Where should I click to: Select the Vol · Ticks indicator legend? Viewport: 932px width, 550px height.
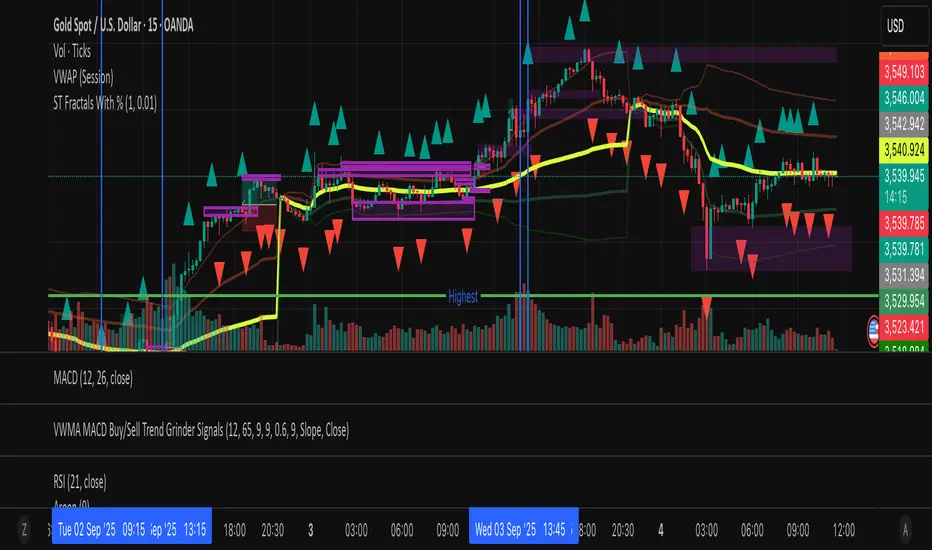pos(72,51)
